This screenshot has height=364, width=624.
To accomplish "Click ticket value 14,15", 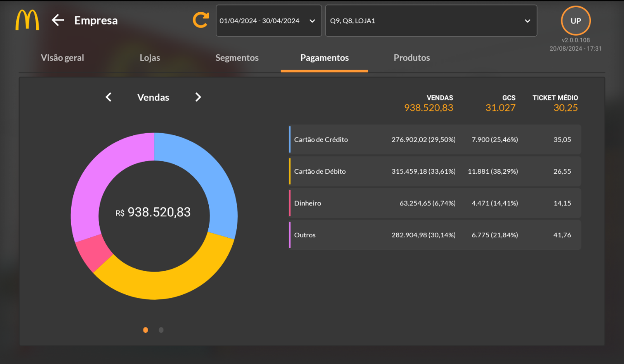I will pos(562,203).
